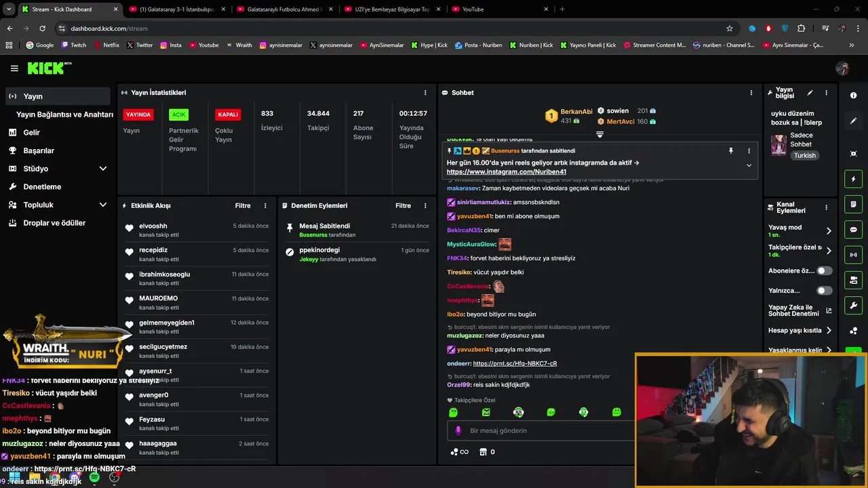Open the prnt.sc link from ondeerr
Image resolution: width=868 pixels, height=488 pixels.
pyautogui.click(x=515, y=363)
